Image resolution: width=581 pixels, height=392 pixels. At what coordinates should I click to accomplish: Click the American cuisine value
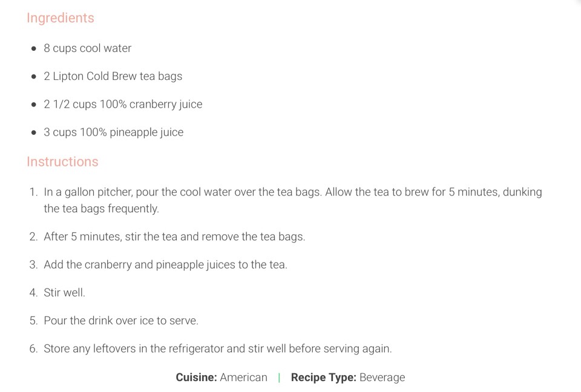[243, 377]
